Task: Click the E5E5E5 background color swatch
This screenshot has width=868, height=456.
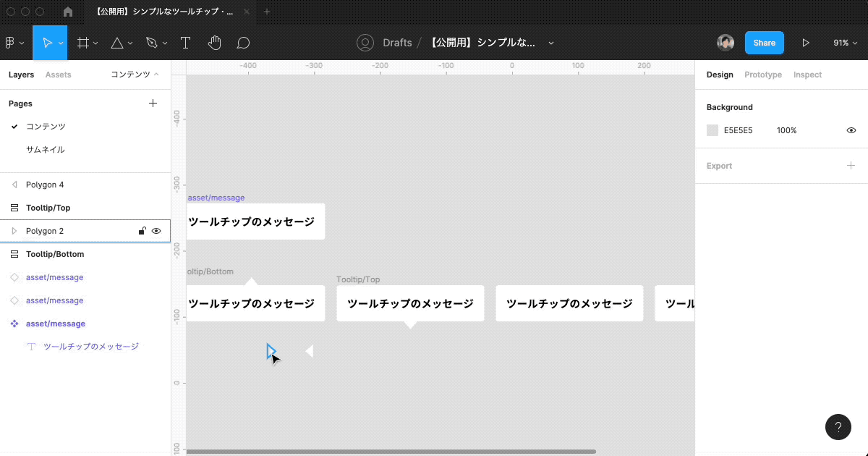Action: point(712,130)
